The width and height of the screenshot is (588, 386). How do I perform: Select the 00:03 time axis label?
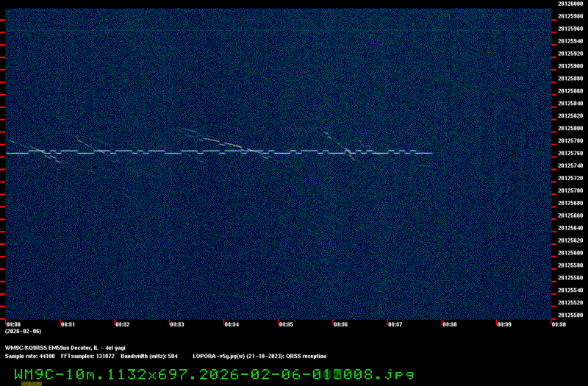(177, 324)
